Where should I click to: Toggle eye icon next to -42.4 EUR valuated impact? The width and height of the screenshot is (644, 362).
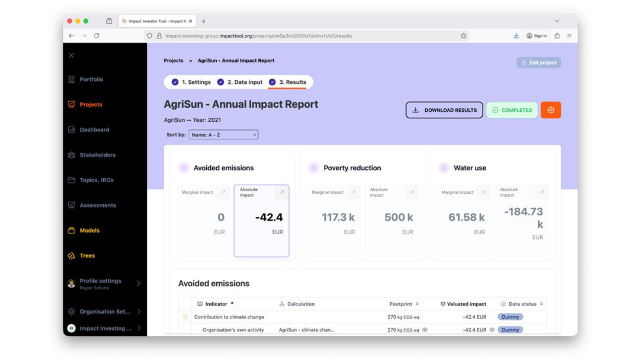pos(492,330)
